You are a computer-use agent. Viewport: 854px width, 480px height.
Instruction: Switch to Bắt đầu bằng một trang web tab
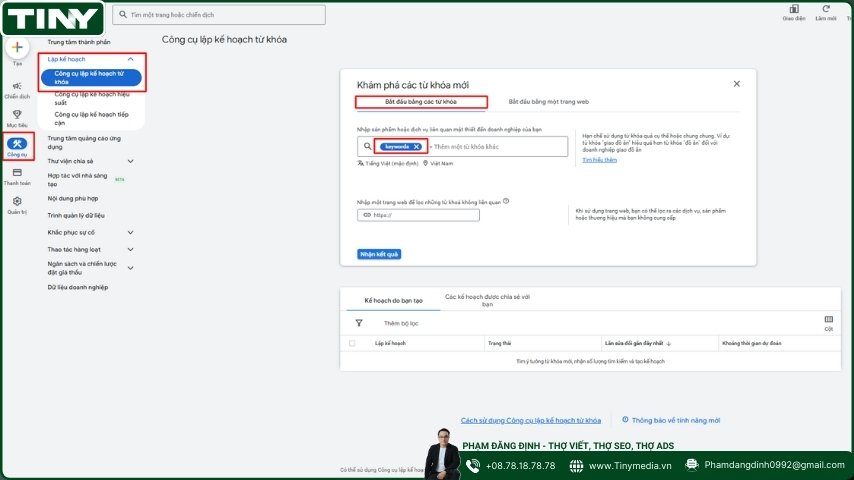548,102
